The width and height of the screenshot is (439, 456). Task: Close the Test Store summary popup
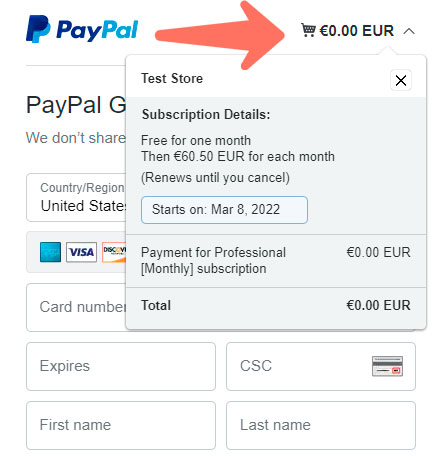click(401, 80)
